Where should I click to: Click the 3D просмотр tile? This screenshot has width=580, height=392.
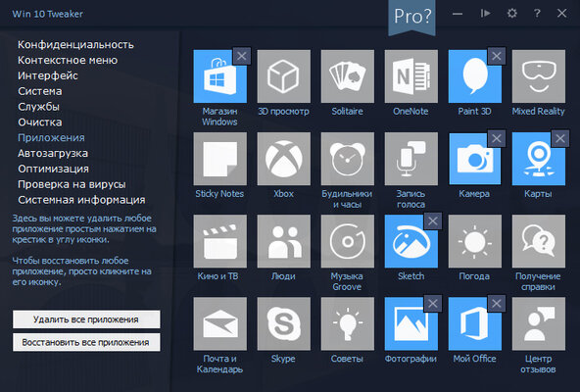tap(284, 76)
